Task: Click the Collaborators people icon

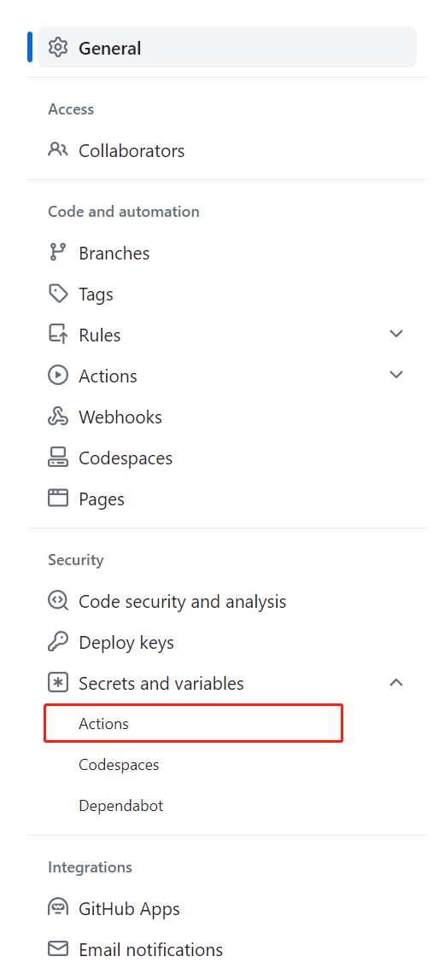Action: [x=57, y=150]
